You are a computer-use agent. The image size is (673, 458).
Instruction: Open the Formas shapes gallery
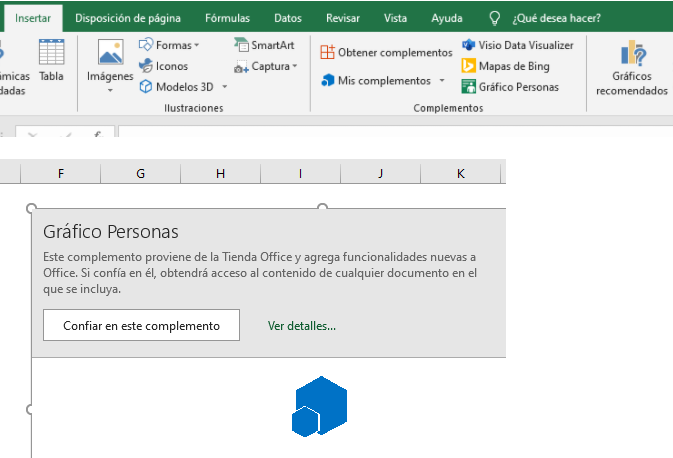coord(169,45)
